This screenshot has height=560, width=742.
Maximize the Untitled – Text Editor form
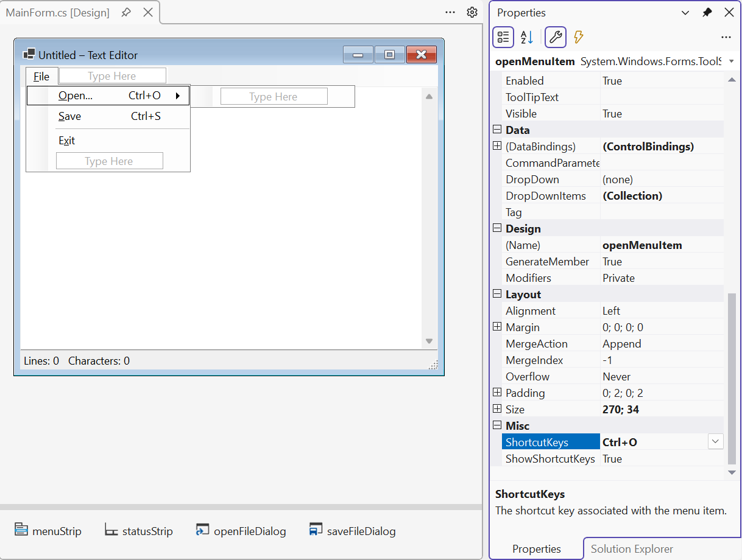point(390,55)
